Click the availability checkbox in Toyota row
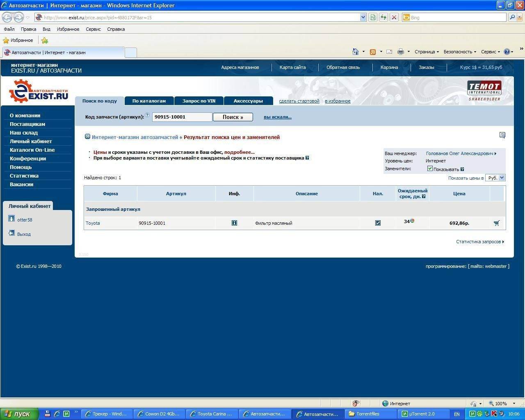 (x=378, y=223)
